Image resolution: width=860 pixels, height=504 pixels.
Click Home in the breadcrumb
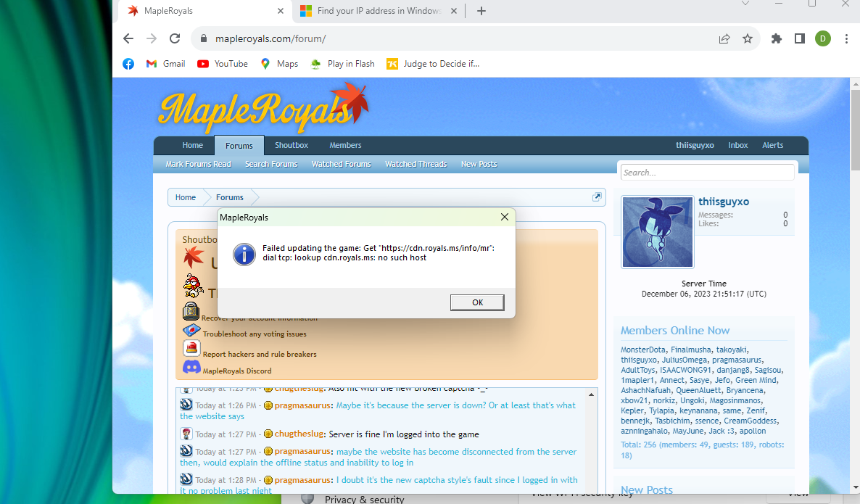[186, 197]
